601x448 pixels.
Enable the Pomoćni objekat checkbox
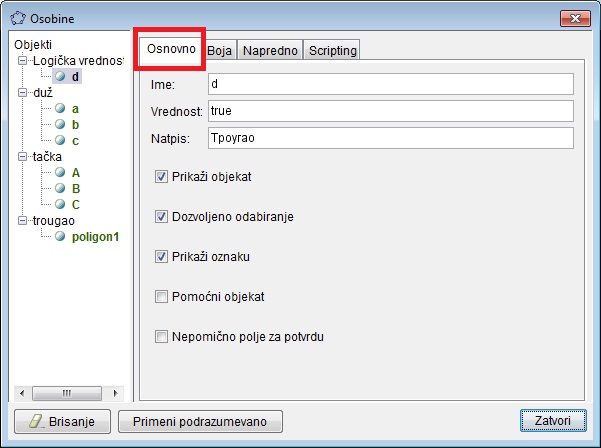pyautogui.click(x=161, y=297)
